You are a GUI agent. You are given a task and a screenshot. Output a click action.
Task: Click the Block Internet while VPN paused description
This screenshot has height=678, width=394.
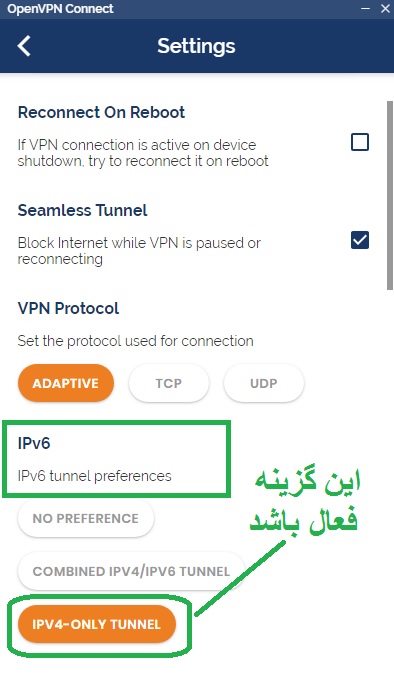pos(139,251)
